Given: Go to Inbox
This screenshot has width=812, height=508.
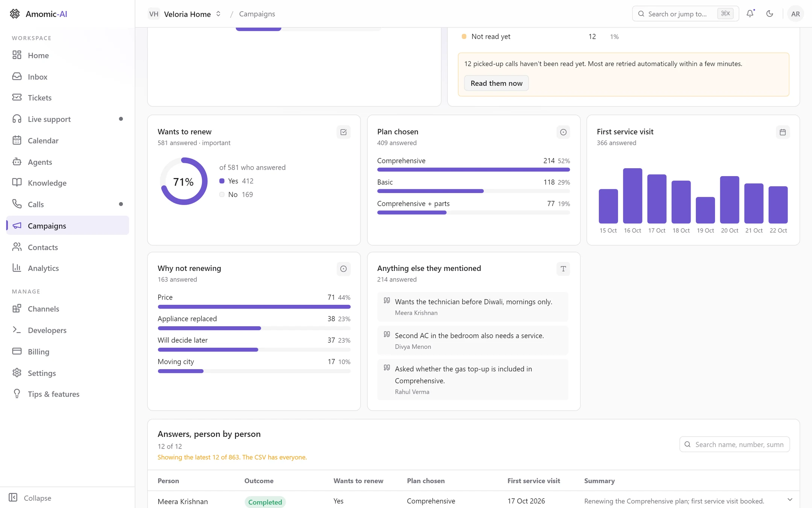Looking at the screenshot, I should click(68, 77).
